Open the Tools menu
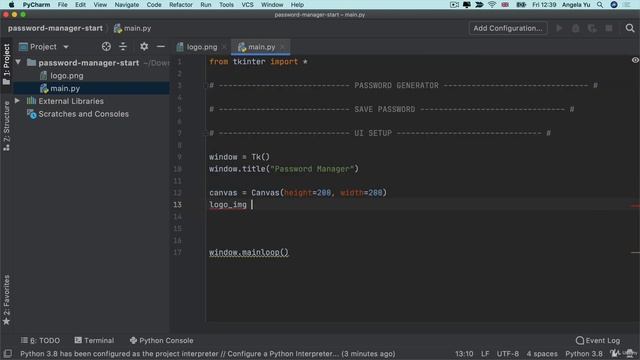 [x=226, y=5]
